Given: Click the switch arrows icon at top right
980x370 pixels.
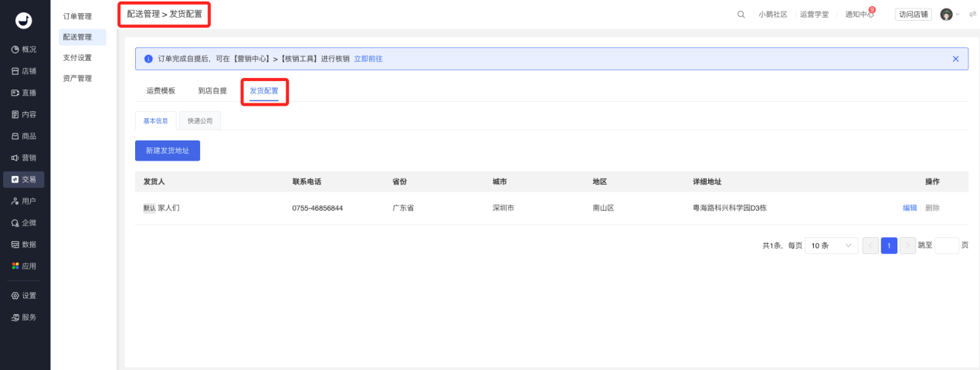Looking at the screenshot, I should (x=972, y=15).
